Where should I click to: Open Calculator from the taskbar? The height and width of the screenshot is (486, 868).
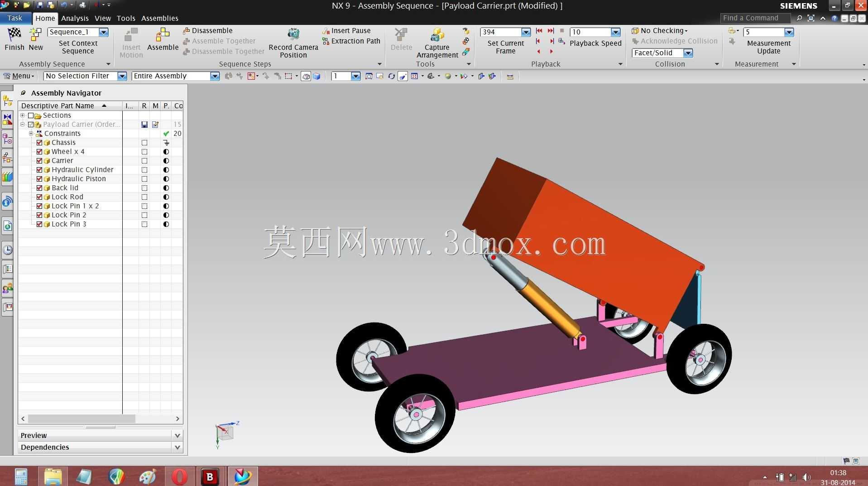click(x=21, y=476)
